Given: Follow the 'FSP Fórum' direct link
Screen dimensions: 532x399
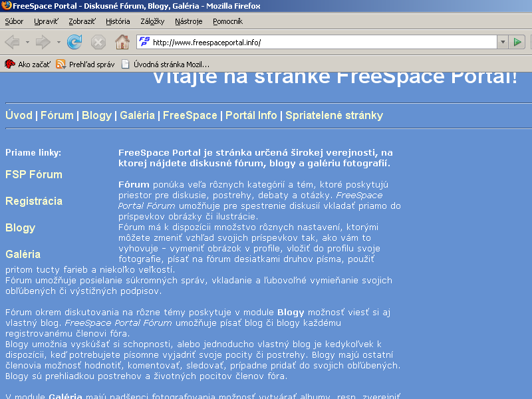Looking at the screenshot, I should [34, 174].
